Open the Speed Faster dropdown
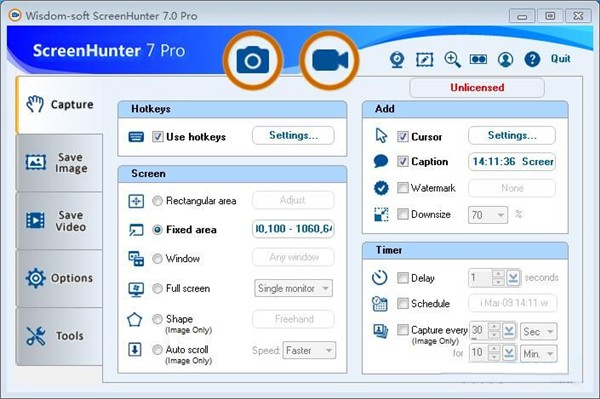The height and width of the screenshot is (399, 600). (309, 350)
